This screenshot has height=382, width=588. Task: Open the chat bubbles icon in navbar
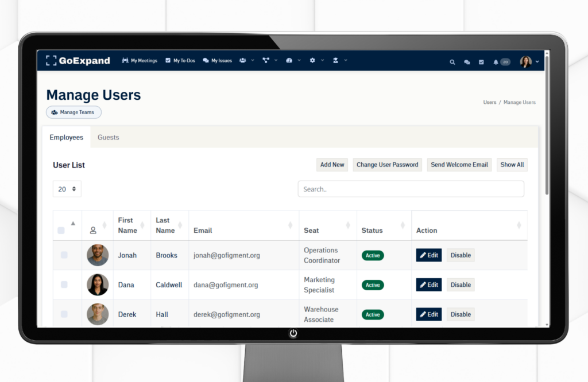467,62
